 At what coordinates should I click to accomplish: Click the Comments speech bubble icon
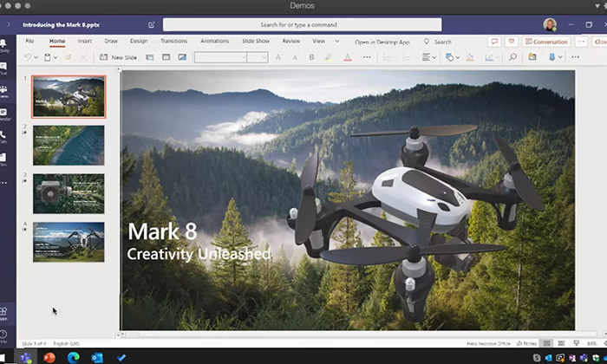494,42
